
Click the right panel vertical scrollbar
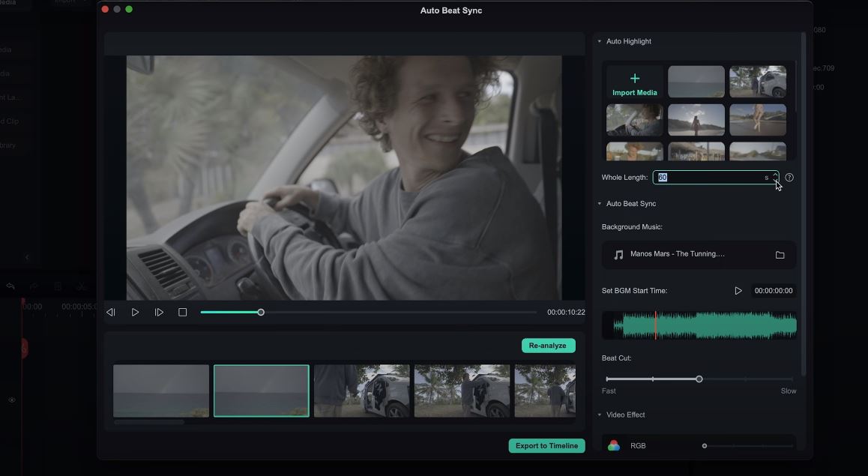[804, 205]
